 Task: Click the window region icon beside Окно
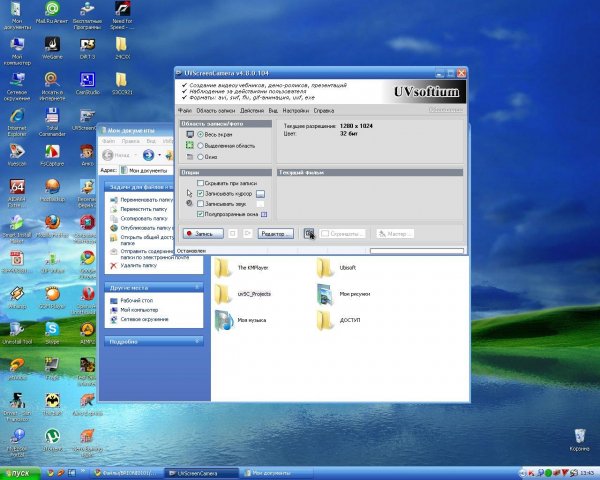click(190, 157)
